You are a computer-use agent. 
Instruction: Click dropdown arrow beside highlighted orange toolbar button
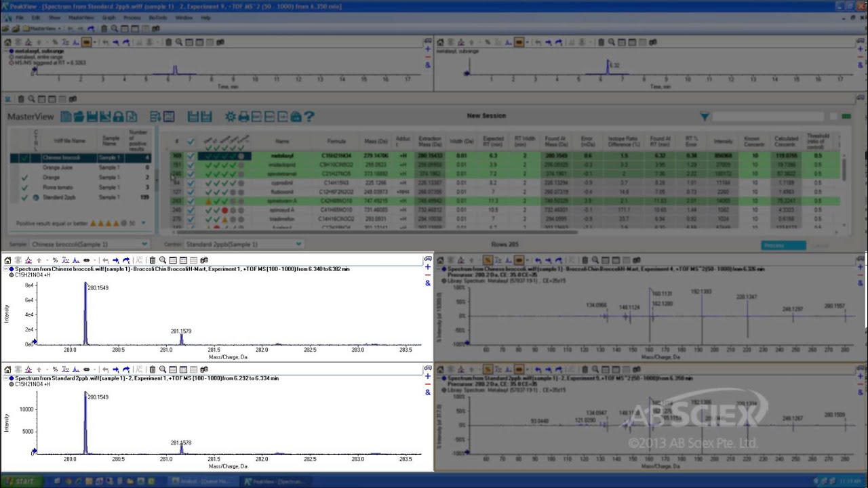pyautogui.click(x=95, y=42)
